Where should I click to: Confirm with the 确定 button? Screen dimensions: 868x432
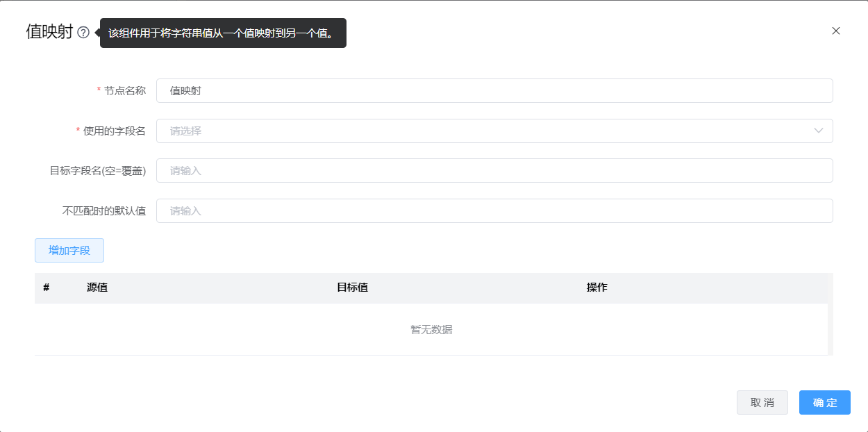click(824, 403)
